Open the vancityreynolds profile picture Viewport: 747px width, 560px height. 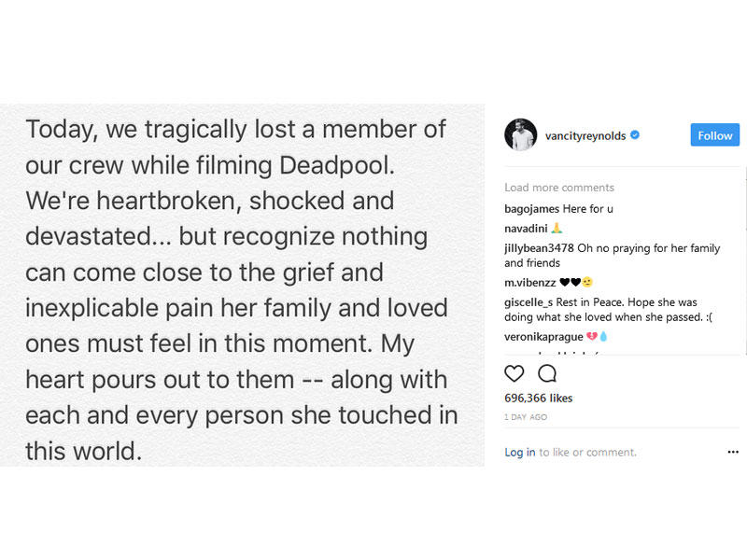click(x=520, y=135)
